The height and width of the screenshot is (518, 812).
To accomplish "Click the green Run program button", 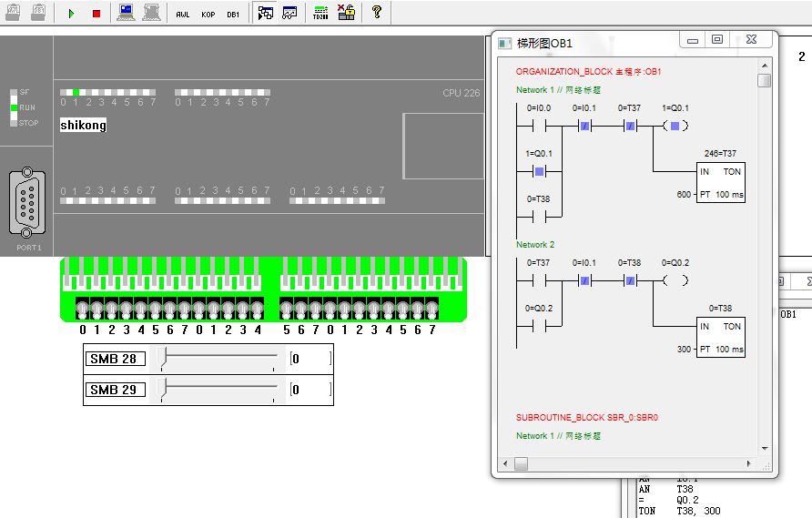I will pos(72,14).
